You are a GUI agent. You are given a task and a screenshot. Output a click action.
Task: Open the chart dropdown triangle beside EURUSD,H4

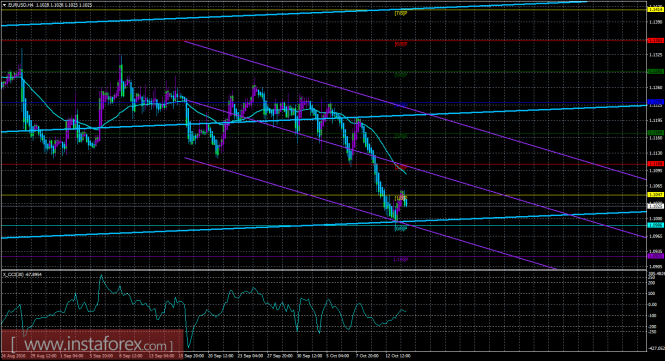pyautogui.click(x=4, y=5)
